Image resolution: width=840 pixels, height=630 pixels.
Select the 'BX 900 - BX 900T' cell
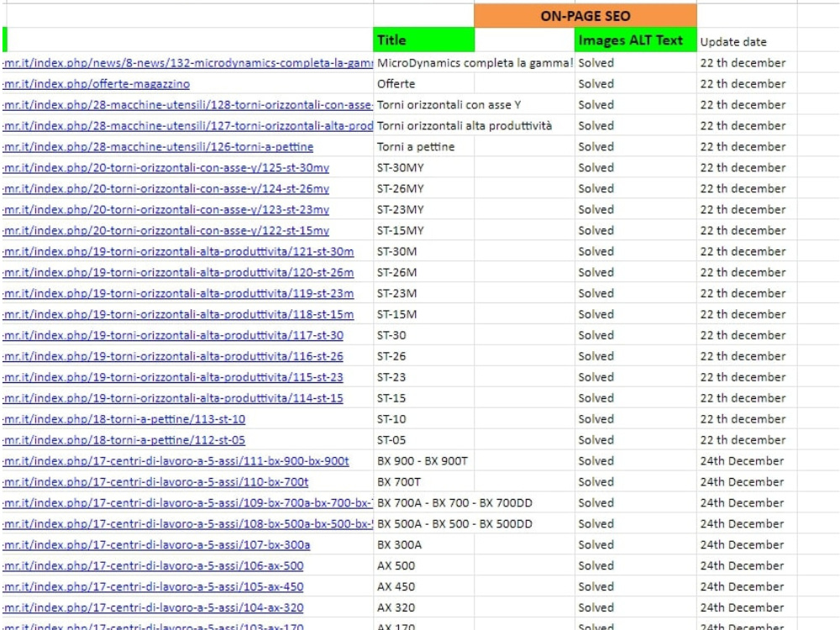coord(423,460)
